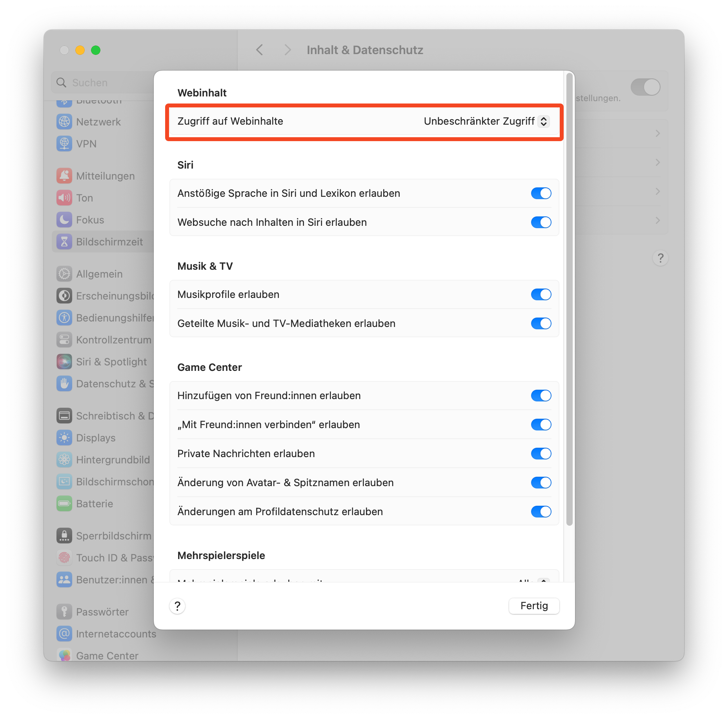Image resolution: width=728 pixels, height=719 pixels.
Task: Open the Fokus moon icon
Action: (x=64, y=220)
